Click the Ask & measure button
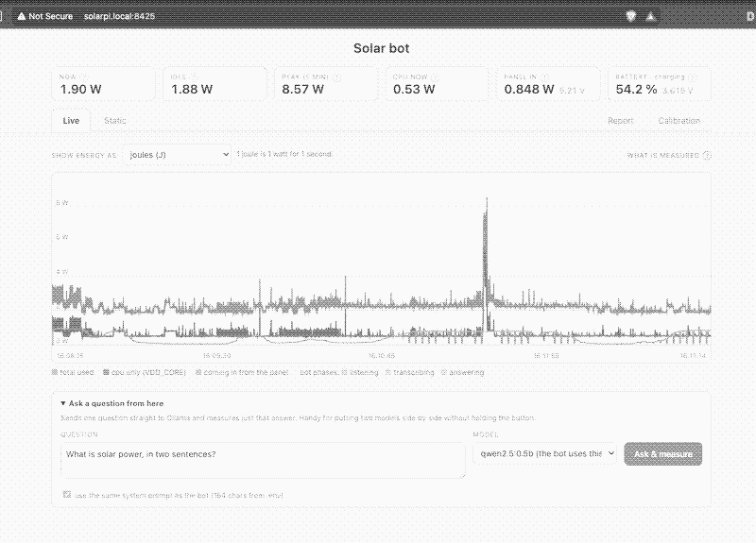The image size is (756, 543). point(663,454)
